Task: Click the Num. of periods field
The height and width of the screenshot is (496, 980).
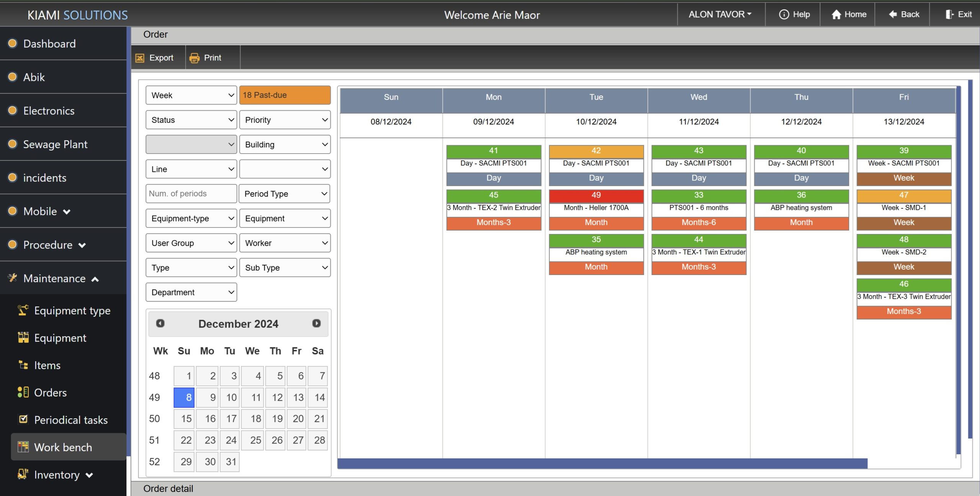Action: [191, 193]
